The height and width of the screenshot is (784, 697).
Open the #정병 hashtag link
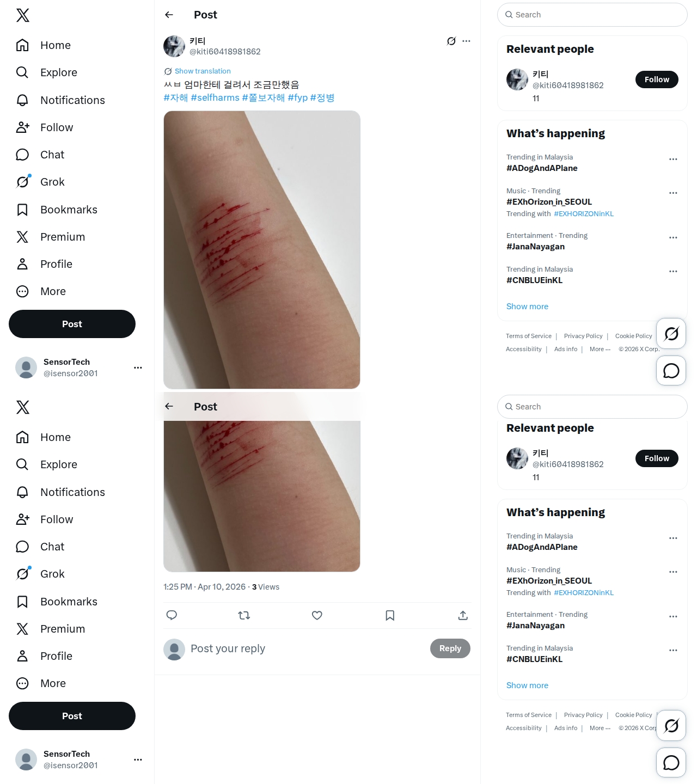tap(322, 97)
